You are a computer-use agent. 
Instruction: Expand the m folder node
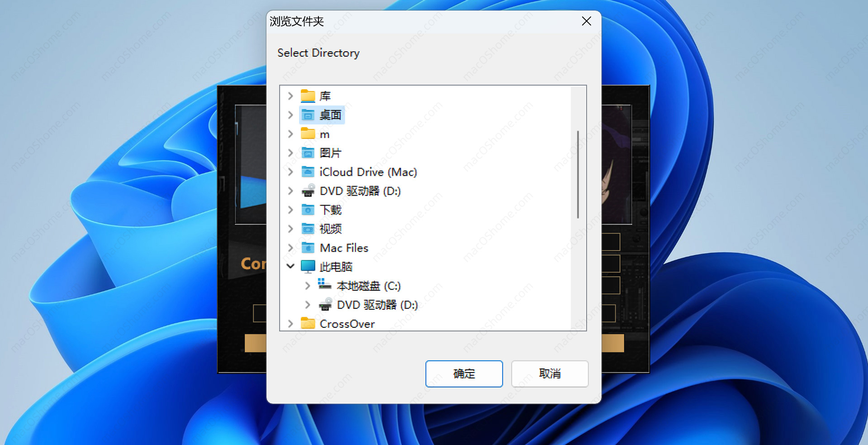[290, 134]
